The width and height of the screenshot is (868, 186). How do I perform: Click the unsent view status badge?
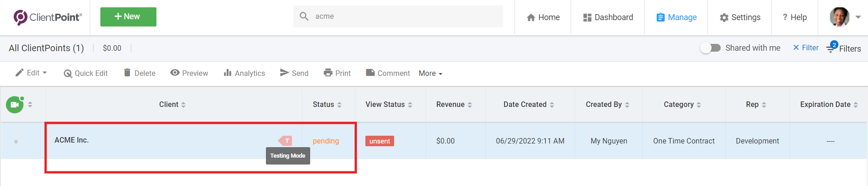coord(379,141)
